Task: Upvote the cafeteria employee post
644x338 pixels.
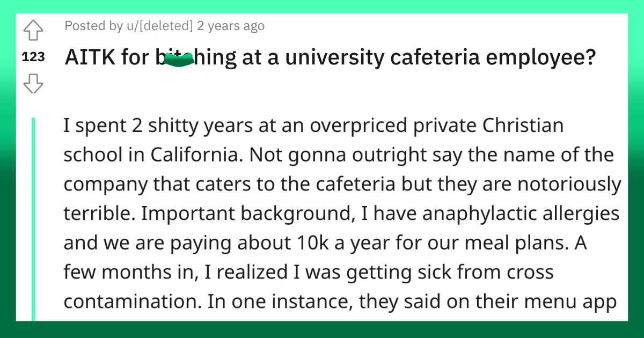Action: (34, 32)
